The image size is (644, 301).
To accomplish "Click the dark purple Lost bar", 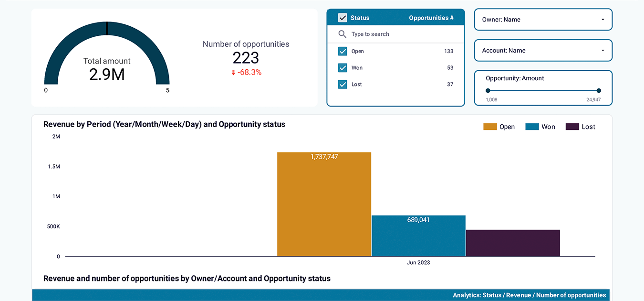I will (x=513, y=243).
